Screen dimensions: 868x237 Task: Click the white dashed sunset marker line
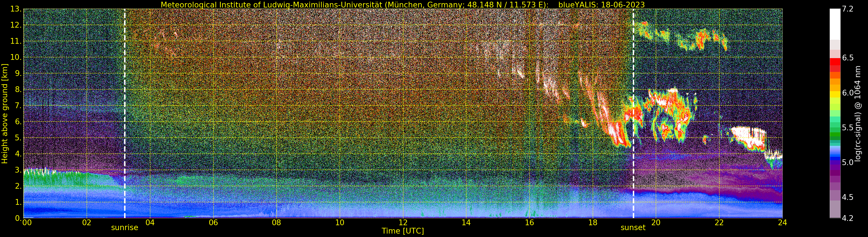[633, 113]
